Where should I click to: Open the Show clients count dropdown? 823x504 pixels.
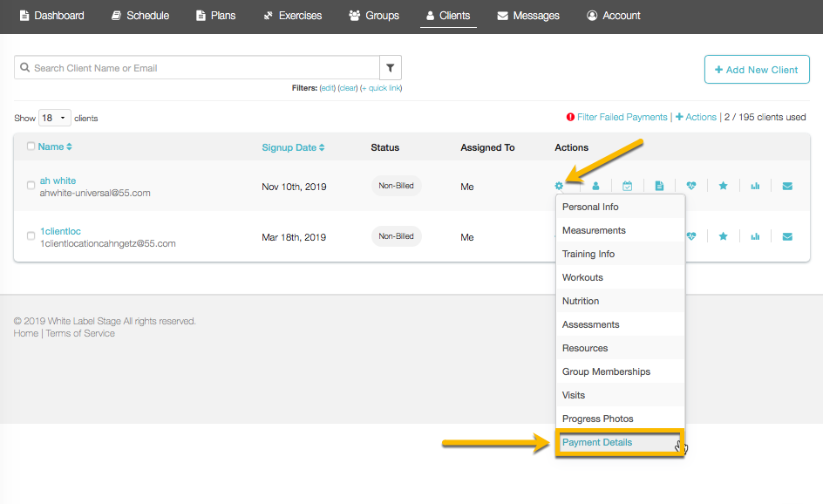(54, 118)
